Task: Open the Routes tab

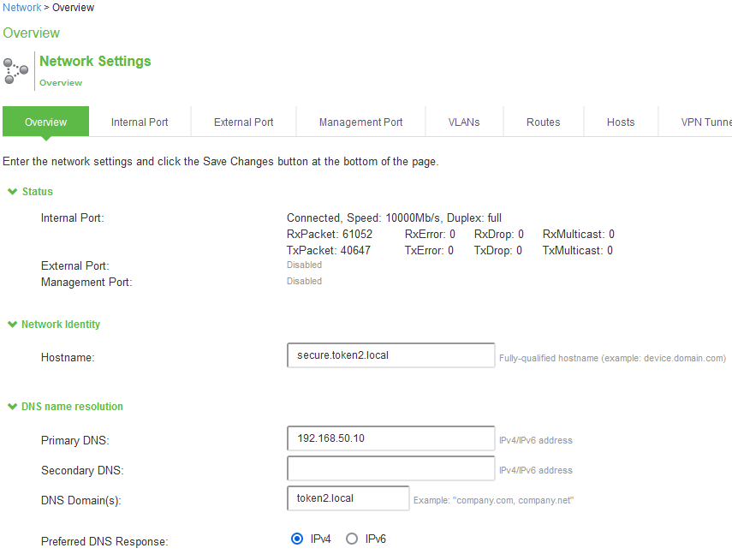Action: pos(544,122)
